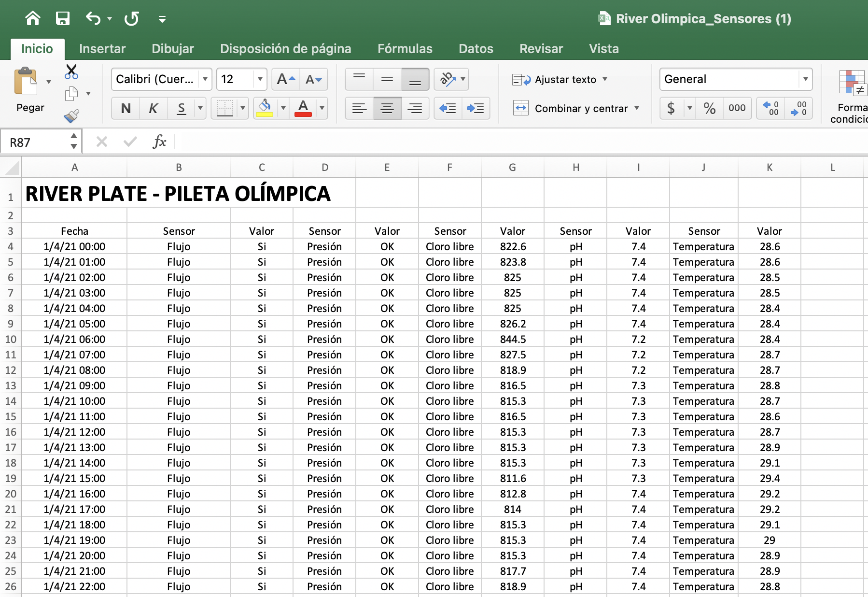
Task: Open the Dibujar tab
Action: tap(173, 49)
